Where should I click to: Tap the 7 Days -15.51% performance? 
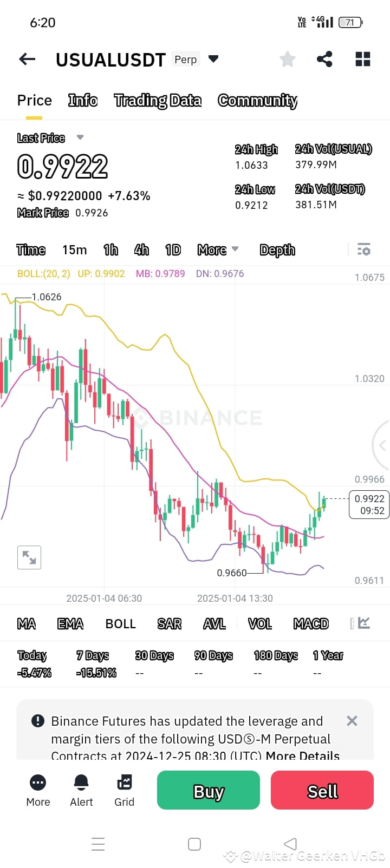point(96,664)
